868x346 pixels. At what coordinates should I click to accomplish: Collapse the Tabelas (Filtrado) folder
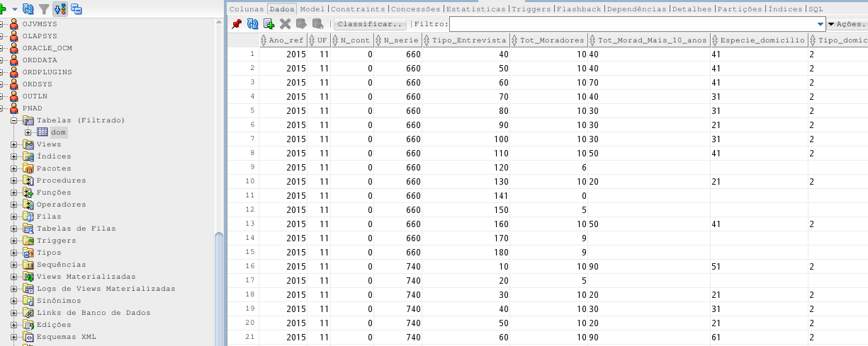pos(14,120)
